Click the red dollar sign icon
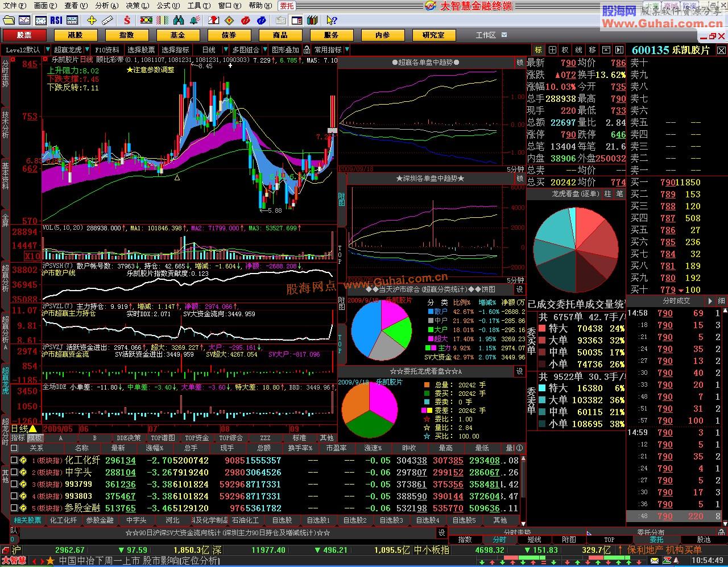The height and width of the screenshot is (567, 728). (128, 20)
